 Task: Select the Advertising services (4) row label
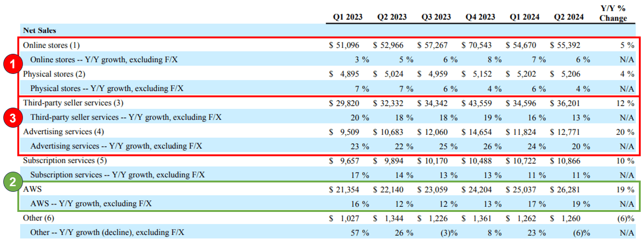coord(65,131)
